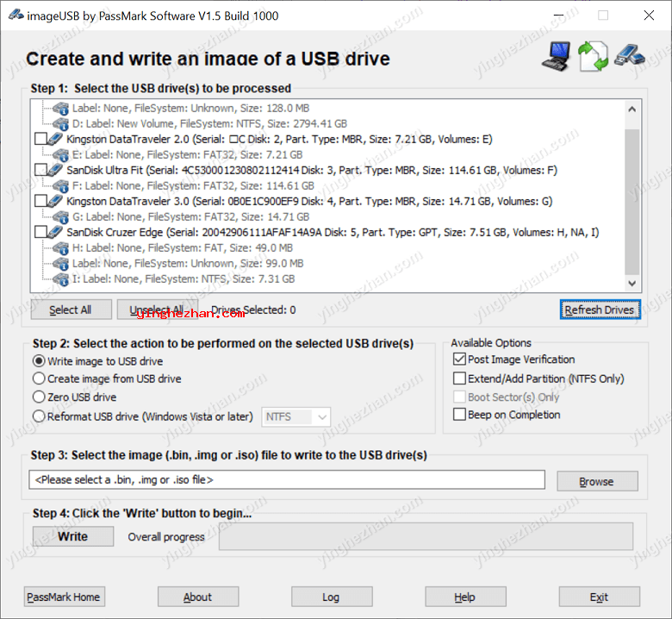Click 'E: Label: None, FileSystem: FAT32' row text
The width and height of the screenshot is (672, 619).
188,154
